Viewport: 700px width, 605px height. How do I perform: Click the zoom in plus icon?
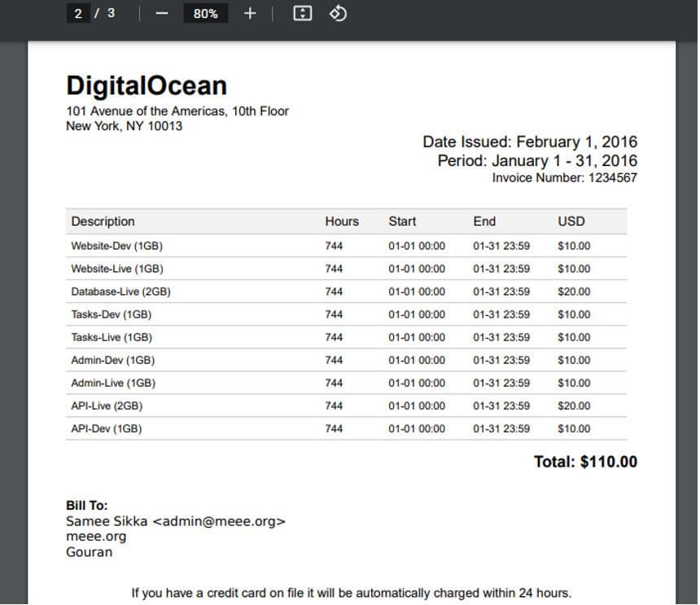coord(250,14)
